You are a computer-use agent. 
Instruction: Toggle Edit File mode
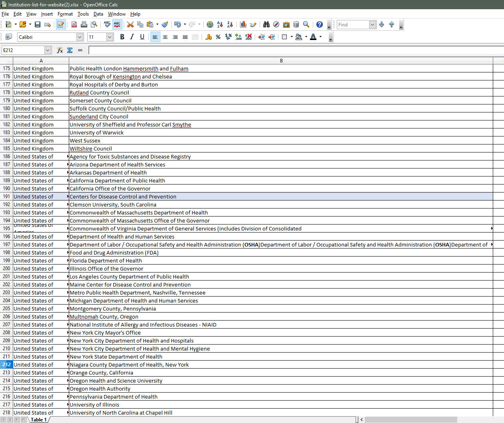pos(61,24)
